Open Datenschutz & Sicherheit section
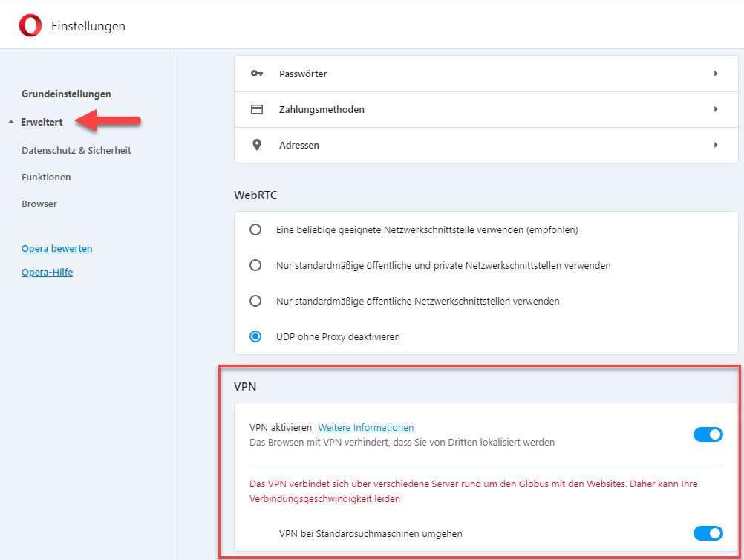The image size is (744, 560). coord(76,150)
